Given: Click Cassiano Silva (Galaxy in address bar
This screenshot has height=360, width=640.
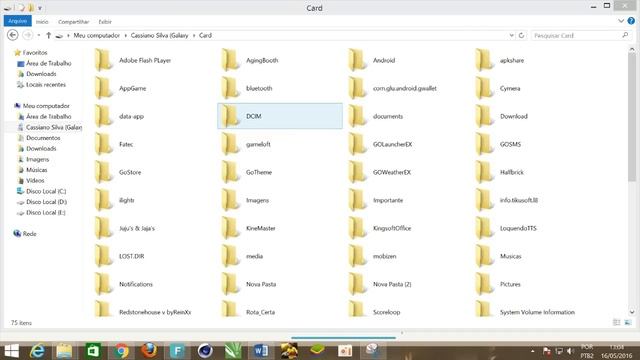Looking at the screenshot, I should pos(160,36).
